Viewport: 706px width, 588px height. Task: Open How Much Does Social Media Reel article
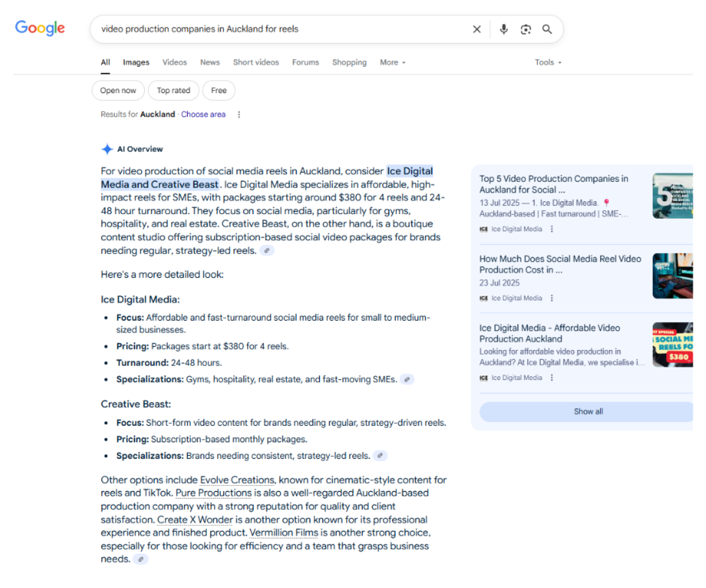[x=560, y=264]
